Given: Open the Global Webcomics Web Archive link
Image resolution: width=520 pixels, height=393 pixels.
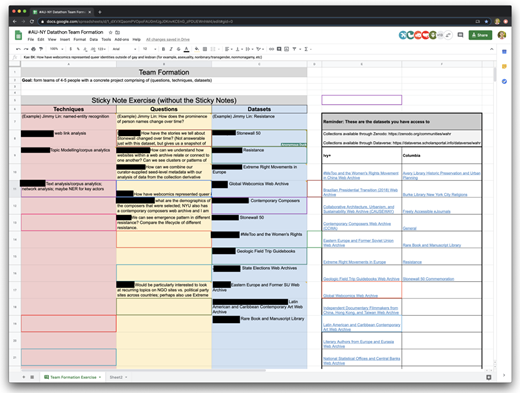Looking at the screenshot, I should 350,296.
